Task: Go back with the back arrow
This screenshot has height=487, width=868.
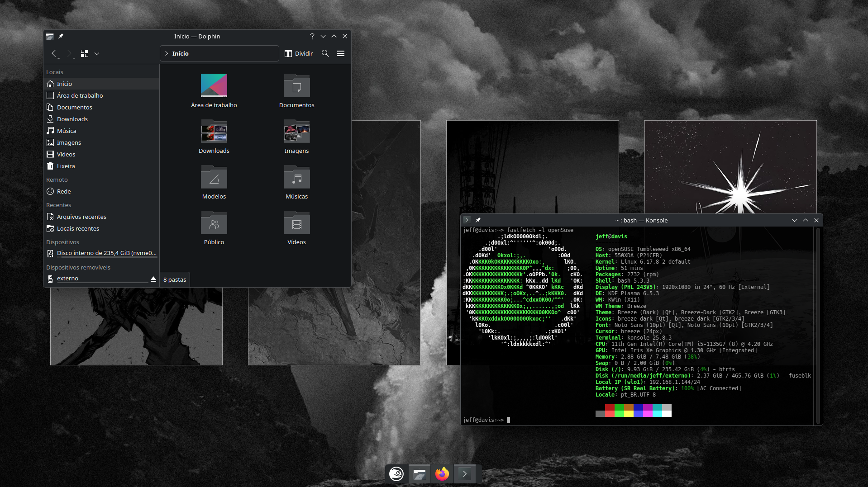Action: (x=54, y=53)
